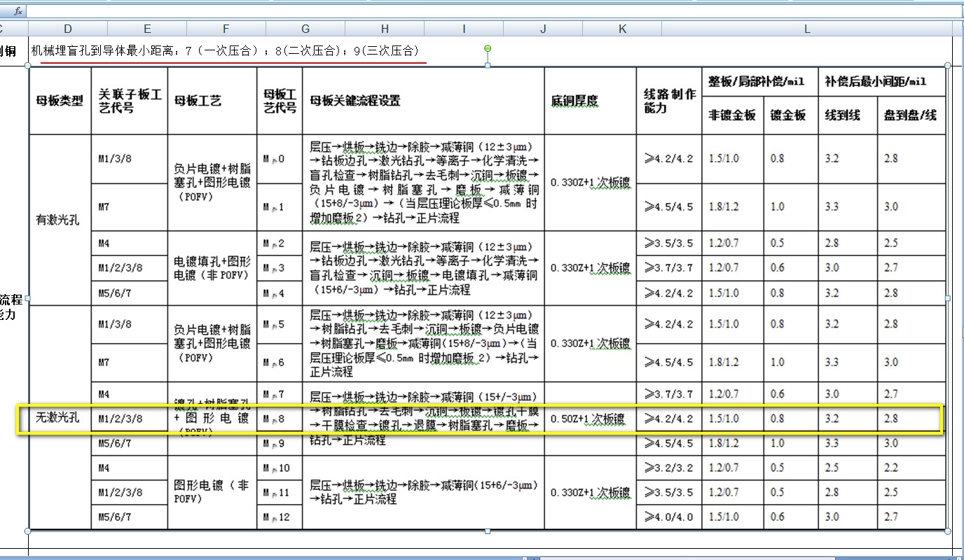Select column H header
The width and height of the screenshot is (964, 560).
click(x=385, y=29)
